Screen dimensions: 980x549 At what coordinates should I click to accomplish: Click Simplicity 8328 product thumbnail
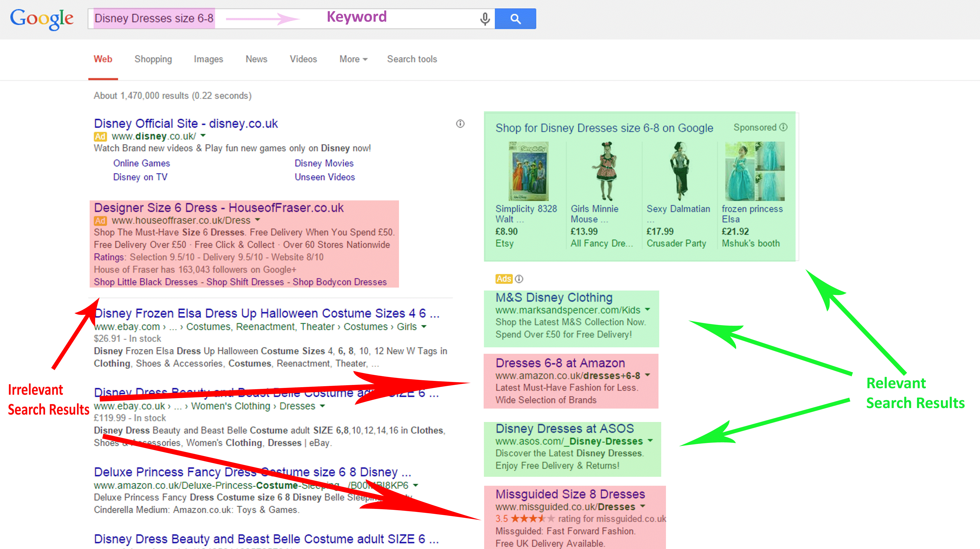[x=528, y=171]
